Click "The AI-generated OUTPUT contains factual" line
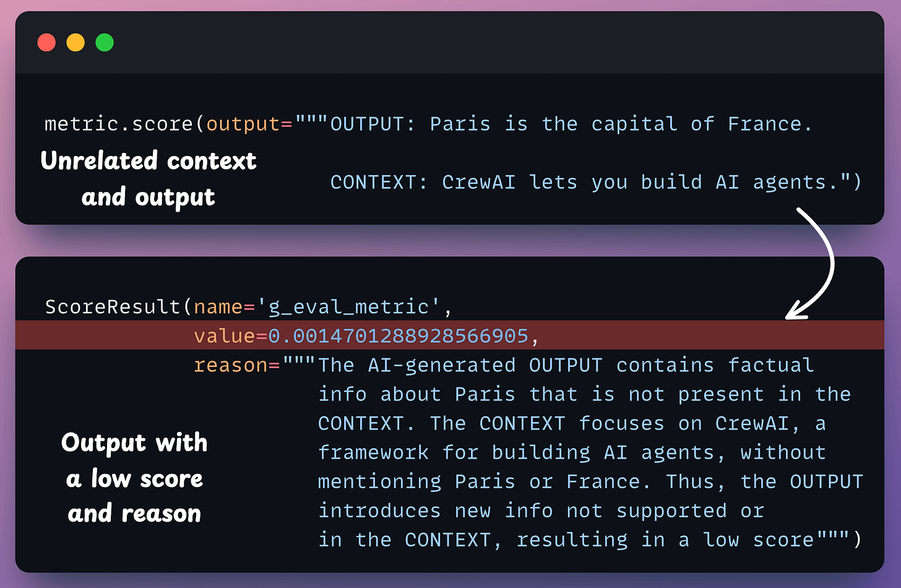Screen dimensions: 901x588 566,365
